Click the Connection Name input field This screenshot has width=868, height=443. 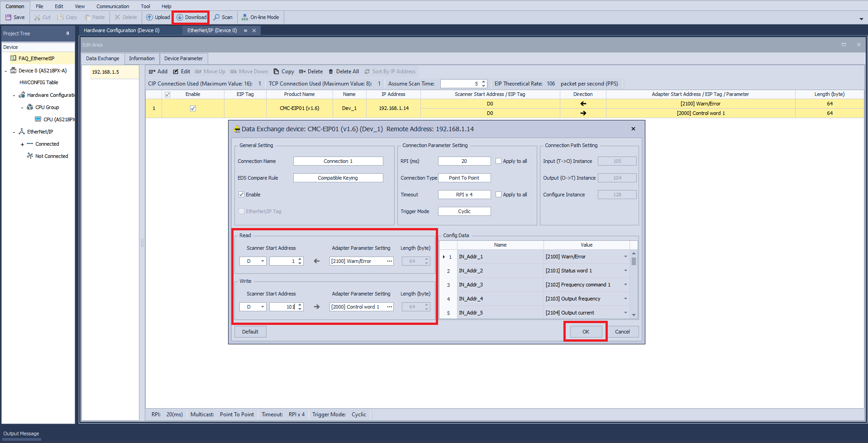[x=338, y=161]
